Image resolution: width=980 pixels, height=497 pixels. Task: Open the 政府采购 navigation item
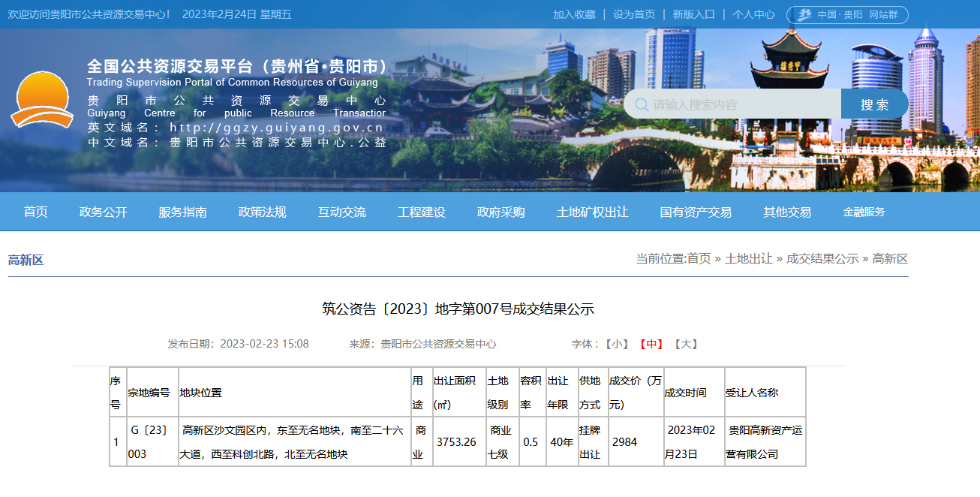501,212
